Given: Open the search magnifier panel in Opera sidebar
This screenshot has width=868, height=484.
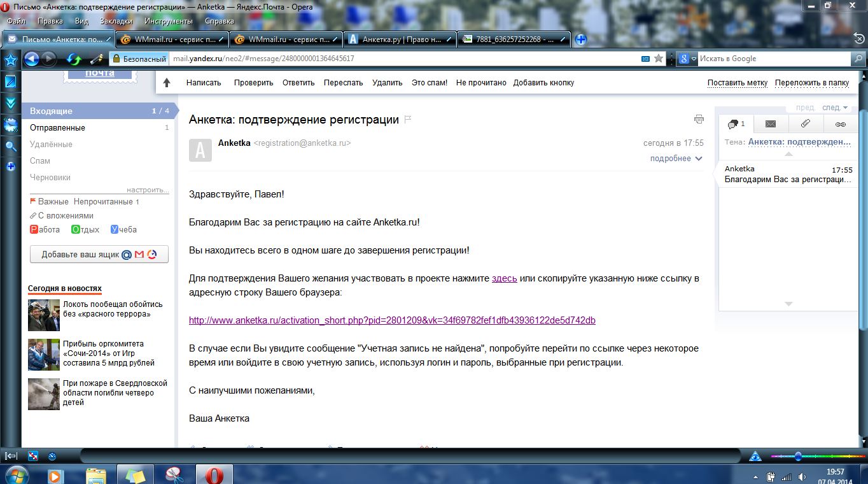Looking at the screenshot, I should 10,146.
